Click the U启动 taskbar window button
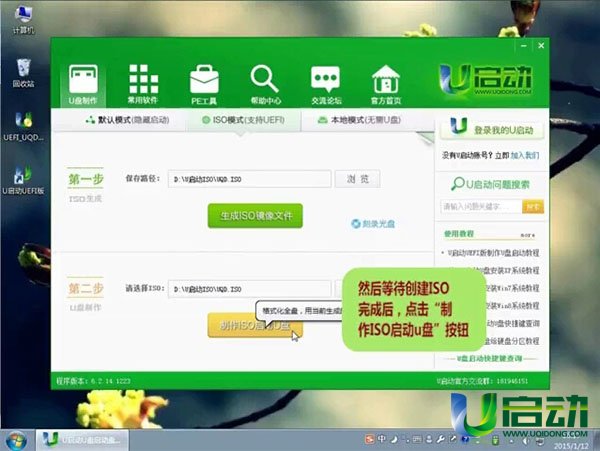The image size is (600, 451). (x=82, y=440)
